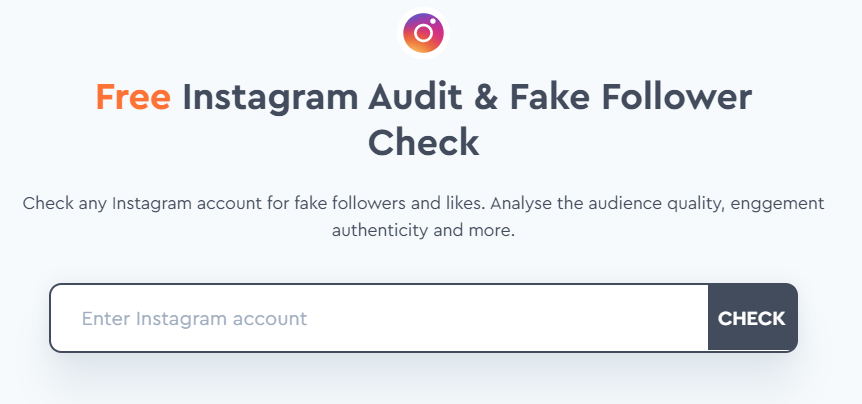Click the word Audit in the title
The height and width of the screenshot is (404, 862).
pos(416,97)
